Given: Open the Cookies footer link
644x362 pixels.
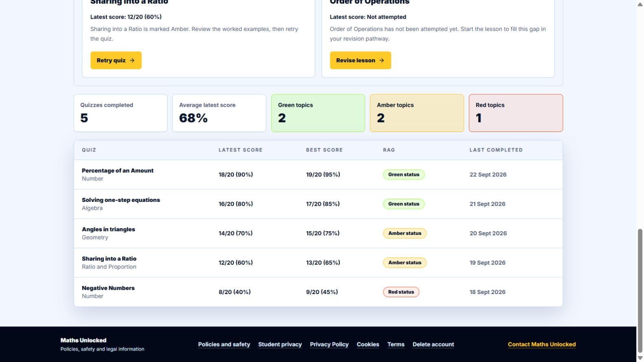Looking at the screenshot, I should coord(368,344).
